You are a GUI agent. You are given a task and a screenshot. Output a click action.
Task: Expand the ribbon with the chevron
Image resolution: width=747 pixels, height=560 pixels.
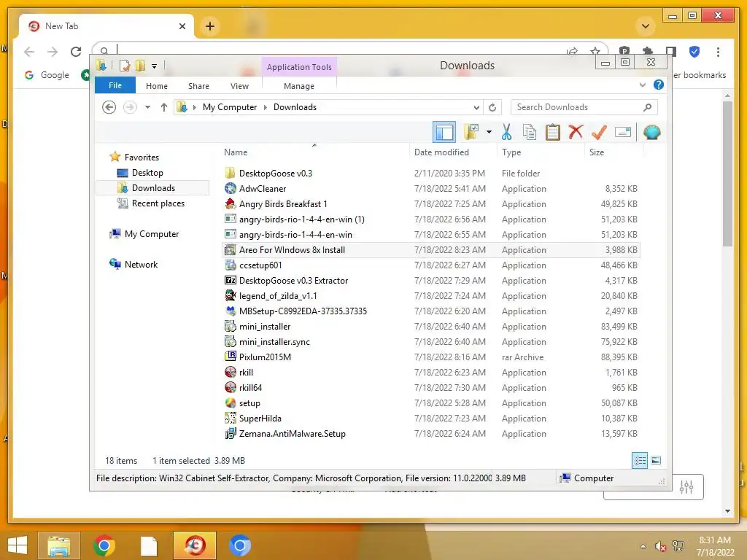click(642, 85)
